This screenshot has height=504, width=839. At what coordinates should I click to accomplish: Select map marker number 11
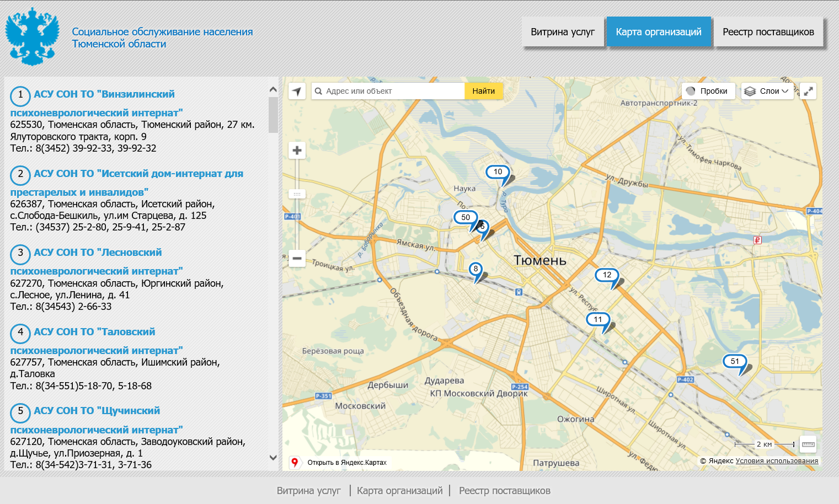[x=598, y=319]
